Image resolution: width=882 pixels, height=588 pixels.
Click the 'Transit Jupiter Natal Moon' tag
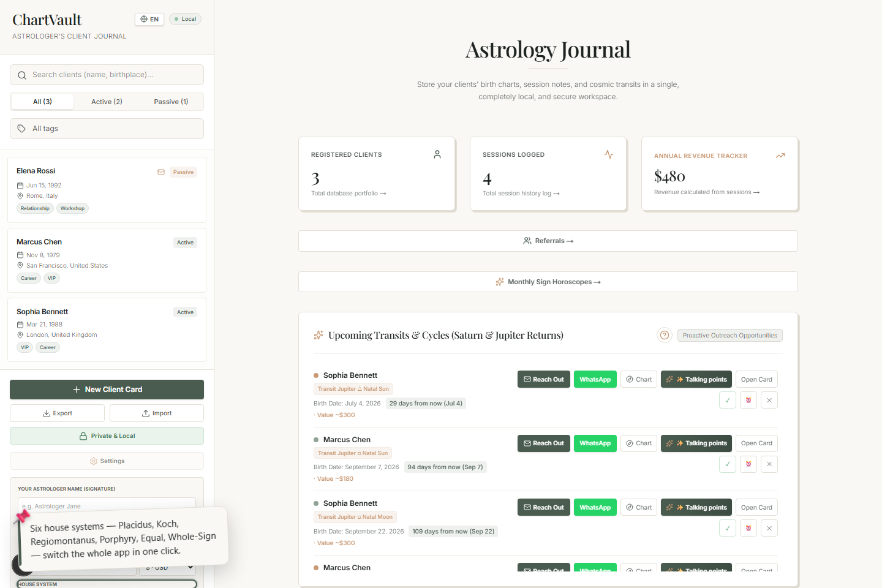coord(355,517)
